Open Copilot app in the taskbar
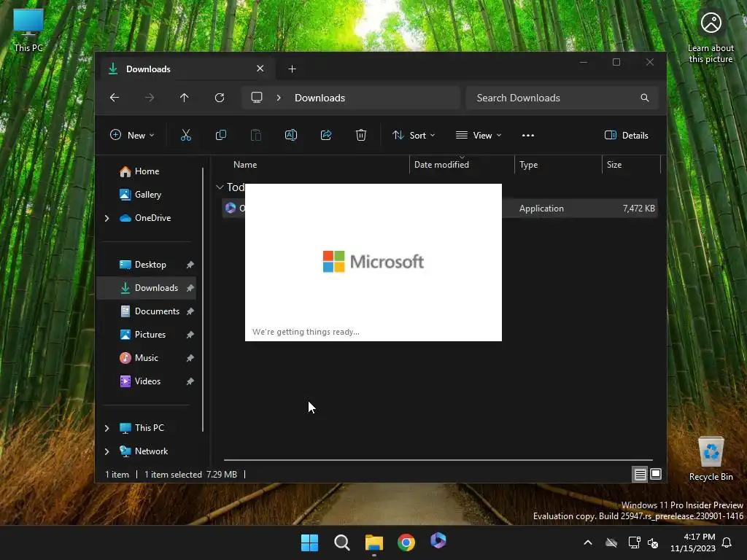This screenshot has width=747, height=560. [x=438, y=541]
